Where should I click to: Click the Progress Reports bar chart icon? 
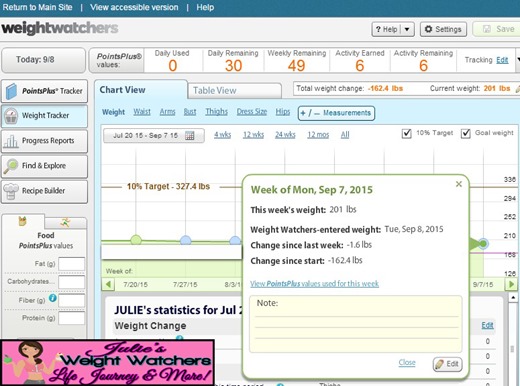point(11,141)
